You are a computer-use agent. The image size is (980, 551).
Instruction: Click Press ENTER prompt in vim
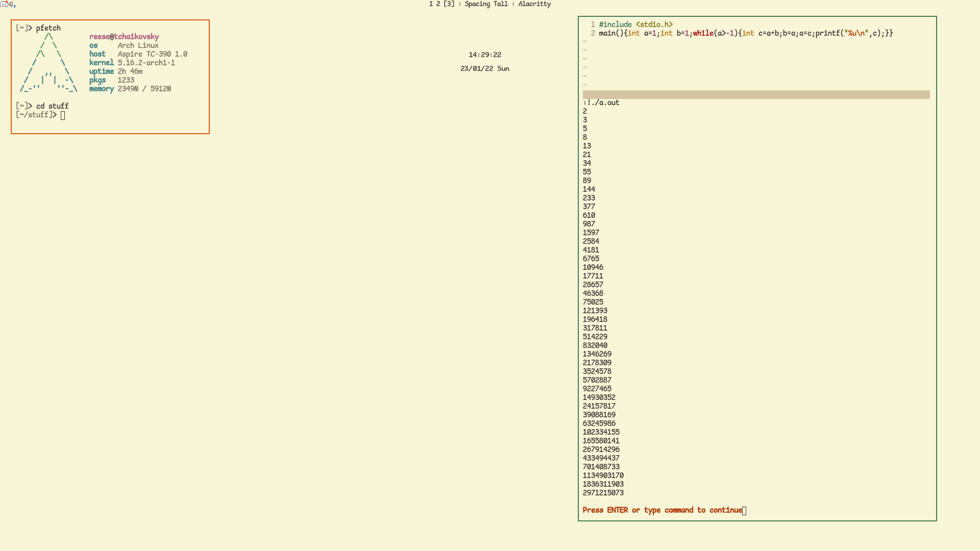(x=662, y=510)
